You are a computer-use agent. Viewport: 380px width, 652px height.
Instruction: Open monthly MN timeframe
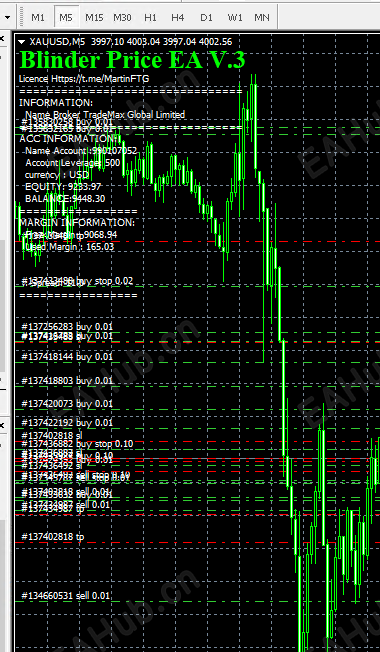(x=262, y=17)
